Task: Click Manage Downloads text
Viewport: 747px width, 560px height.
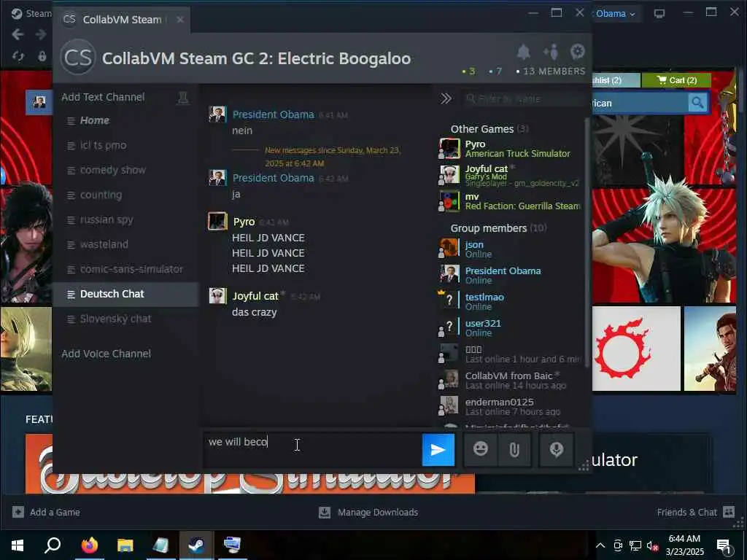Action: click(x=378, y=512)
